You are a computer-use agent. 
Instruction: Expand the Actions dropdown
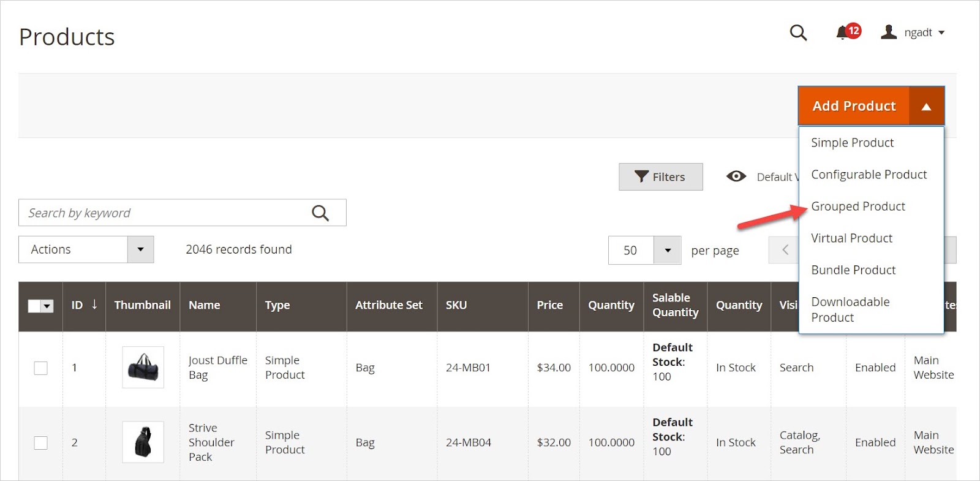tap(140, 249)
